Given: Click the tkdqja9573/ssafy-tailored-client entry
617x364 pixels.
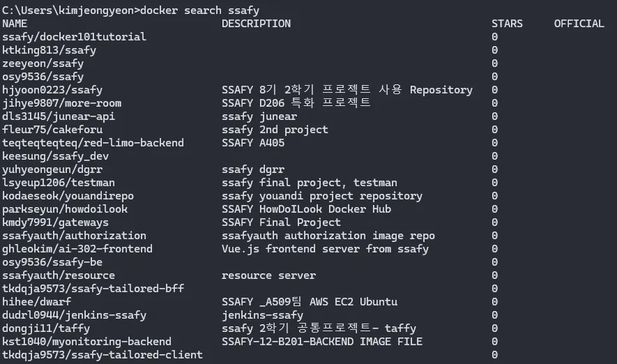Looking at the screenshot, I should 102,355.
